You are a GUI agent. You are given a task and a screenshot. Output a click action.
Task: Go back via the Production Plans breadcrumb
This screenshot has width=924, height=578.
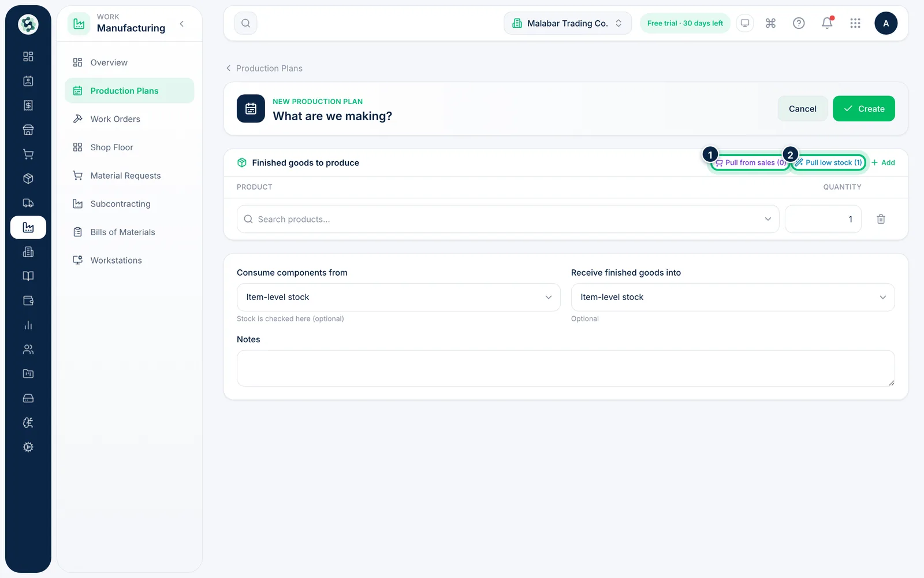tap(264, 68)
